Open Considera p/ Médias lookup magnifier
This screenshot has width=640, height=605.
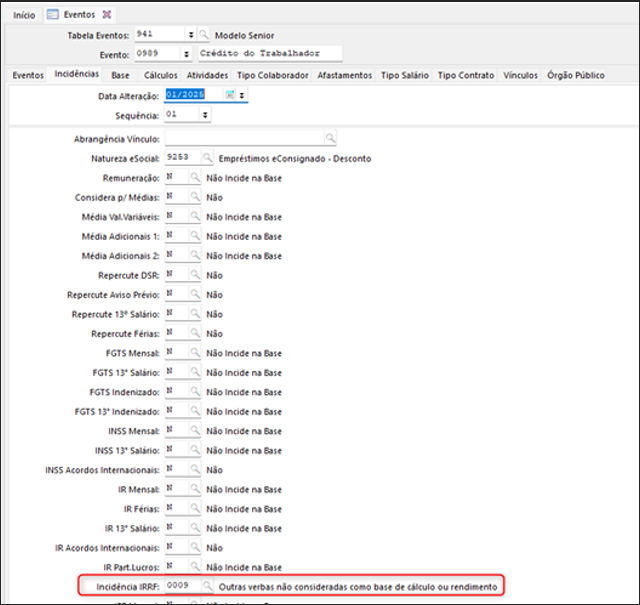click(195, 196)
